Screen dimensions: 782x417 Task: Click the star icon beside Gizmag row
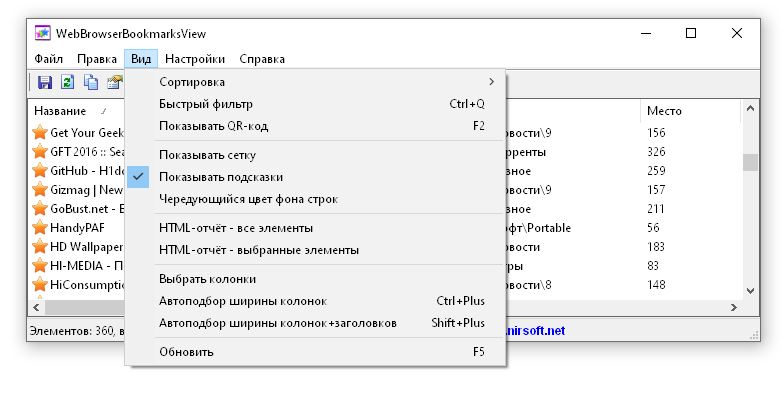point(39,190)
